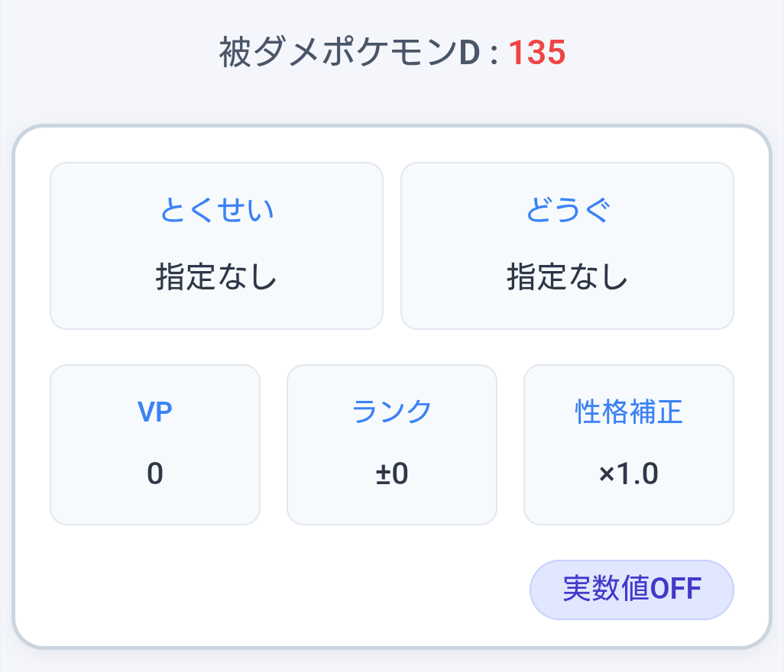Click the ランク label
Image resolution: width=784 pixels, height=672 pixels.
click(x=391, y=411)
